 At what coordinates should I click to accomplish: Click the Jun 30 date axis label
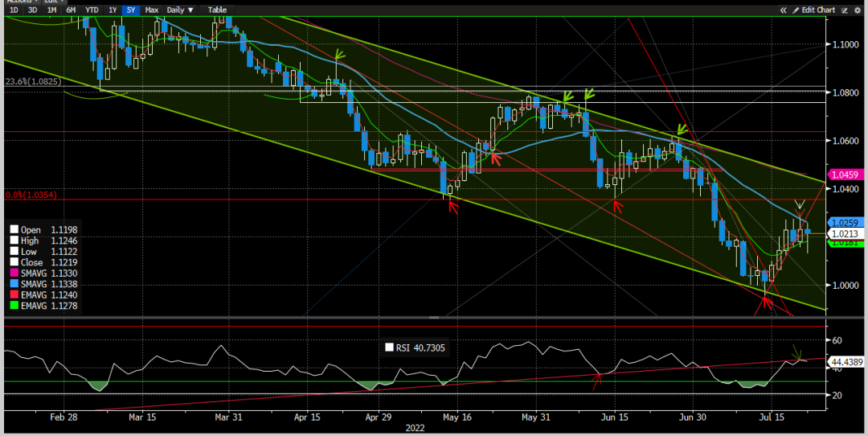coord(693,417)
